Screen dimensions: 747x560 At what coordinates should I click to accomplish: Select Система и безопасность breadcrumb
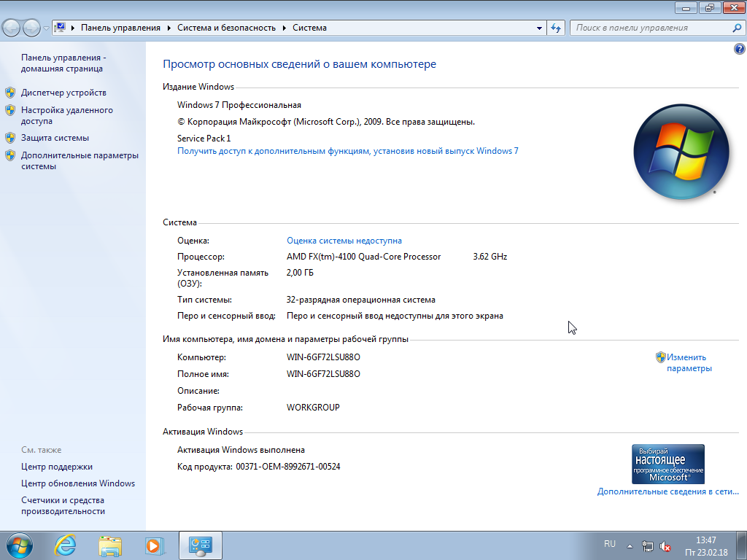(x=226, y=28)
